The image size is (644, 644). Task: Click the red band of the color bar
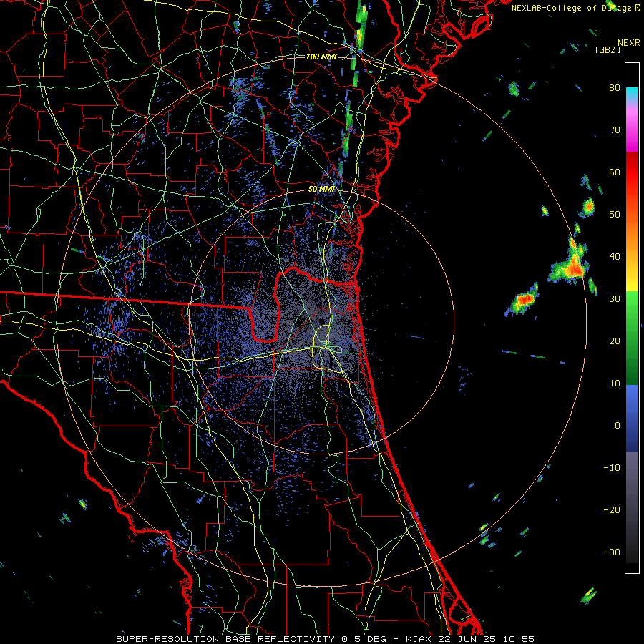coord(632,172)
